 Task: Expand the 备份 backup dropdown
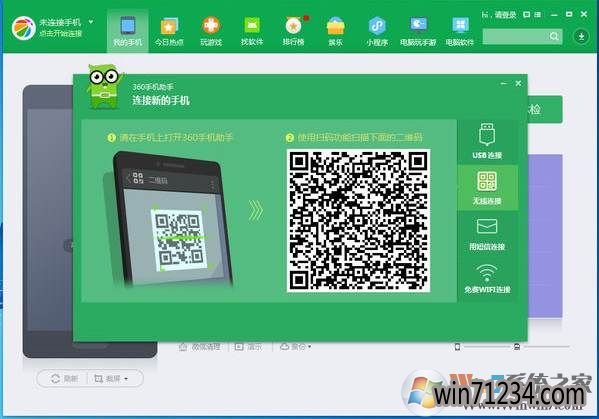coord(309,347)
